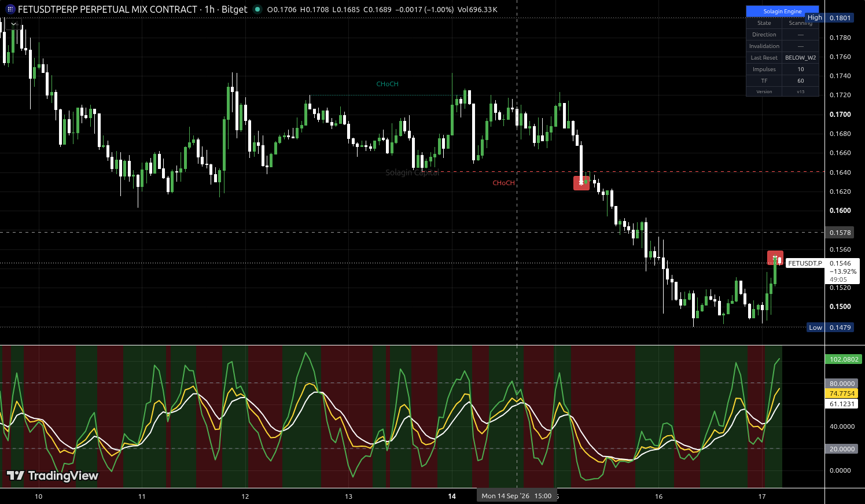The image size is (865, 504).
Task: Click the Version label cell
Action: tap(764, 91)
